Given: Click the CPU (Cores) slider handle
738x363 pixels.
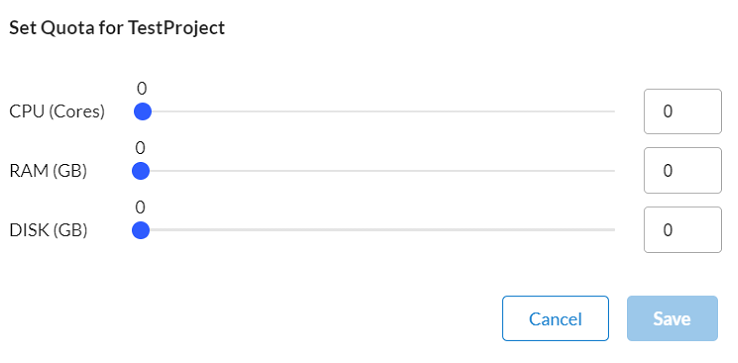Looking at the screenshot, I should click(142, 112).
